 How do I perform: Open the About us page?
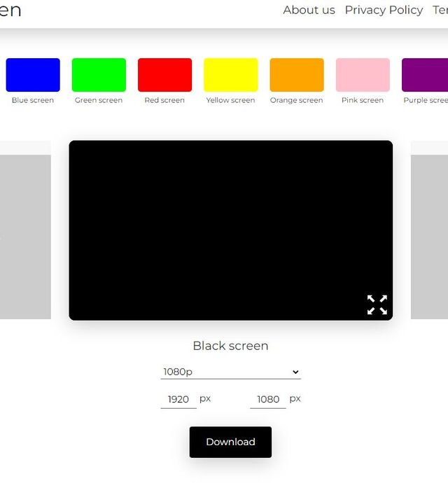pyautogui.click(x=309, y=10)
